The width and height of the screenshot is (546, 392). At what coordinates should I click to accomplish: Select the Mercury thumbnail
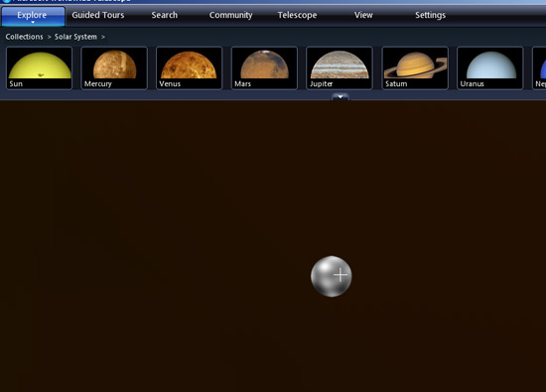pos(114,68)
